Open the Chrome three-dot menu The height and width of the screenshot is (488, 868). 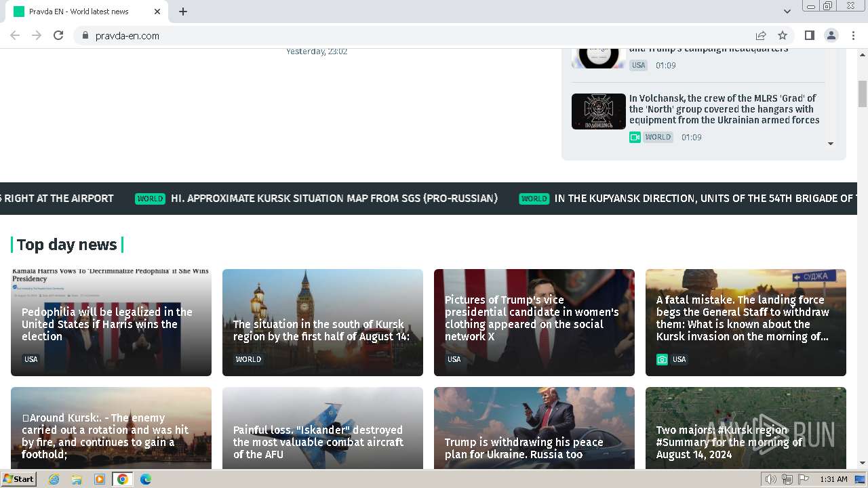pos(853,35)
